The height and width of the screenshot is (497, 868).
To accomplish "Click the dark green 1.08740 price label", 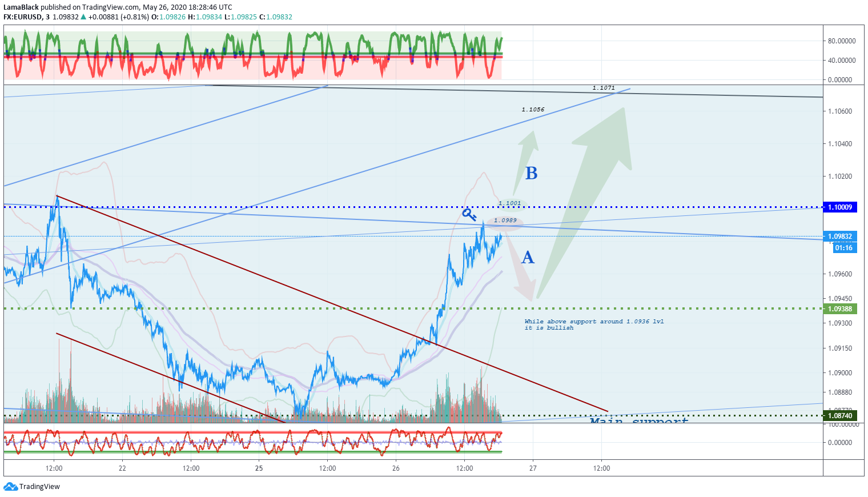I will pyautogui.click(x=840, y=416).
